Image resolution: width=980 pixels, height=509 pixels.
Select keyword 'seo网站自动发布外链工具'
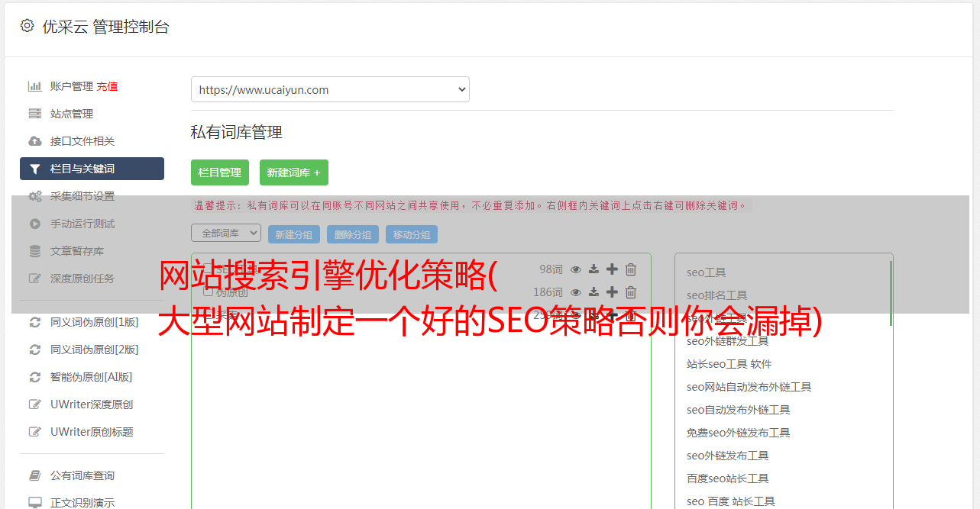click(x=749, y=387)
